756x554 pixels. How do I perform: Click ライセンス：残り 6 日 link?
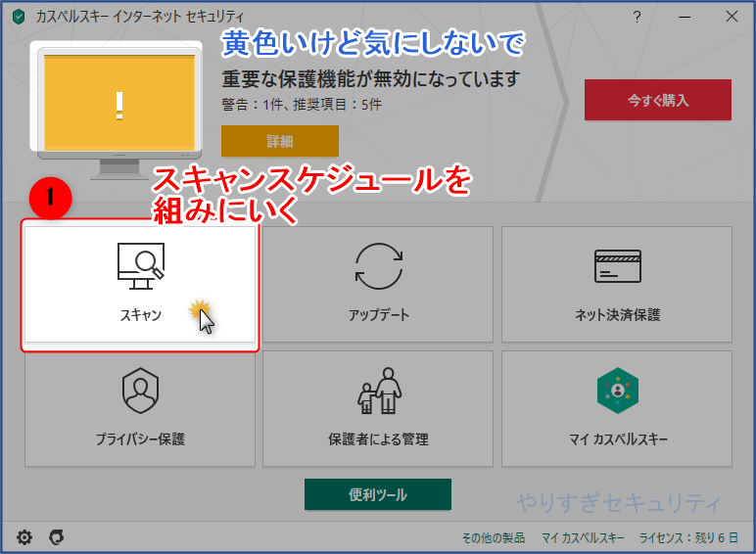click(x=688, y=537)
